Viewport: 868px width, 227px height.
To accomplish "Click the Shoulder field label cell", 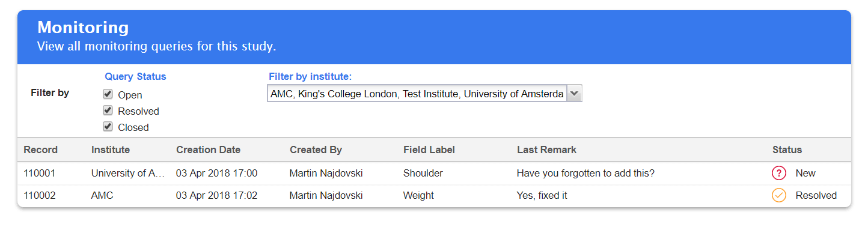I will pos(423,174).
